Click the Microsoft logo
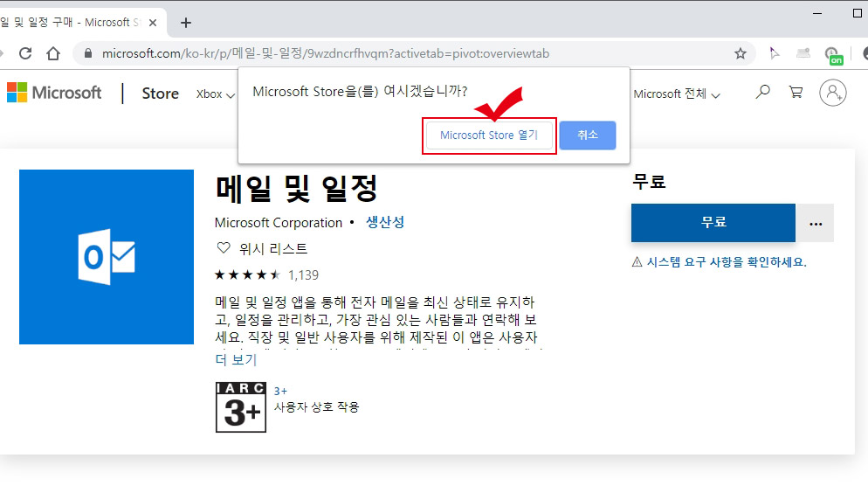This screenshot has width=868, height=486. point(54,93)
